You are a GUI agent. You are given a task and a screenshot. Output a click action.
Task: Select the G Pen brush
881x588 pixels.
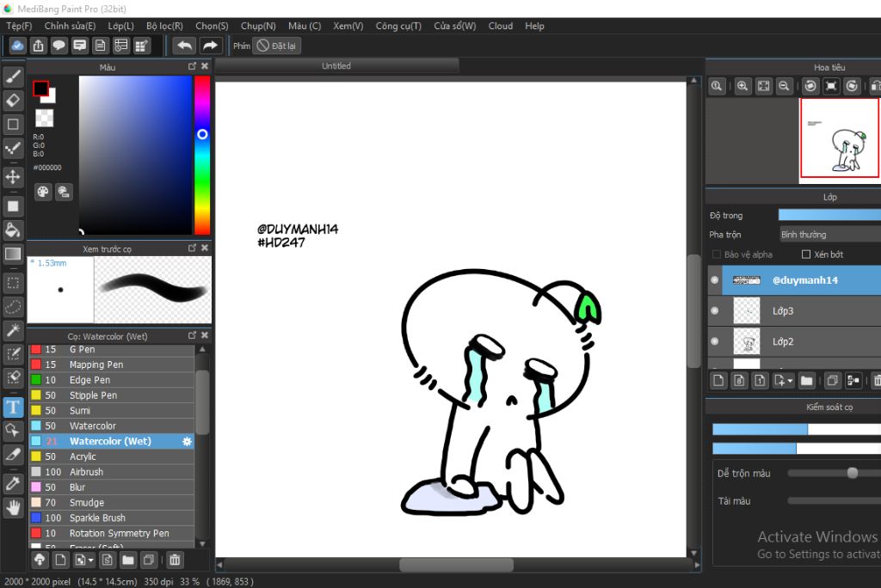112,349
